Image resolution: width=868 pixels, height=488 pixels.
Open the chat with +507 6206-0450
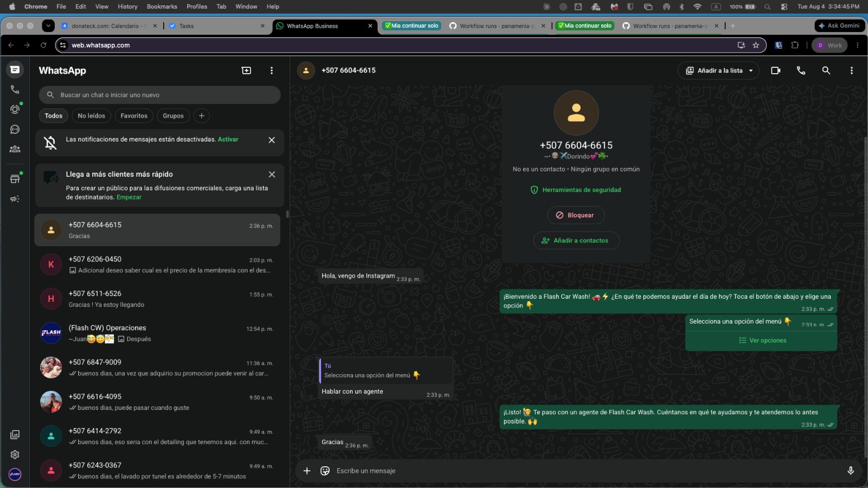(x=157, y=265)
